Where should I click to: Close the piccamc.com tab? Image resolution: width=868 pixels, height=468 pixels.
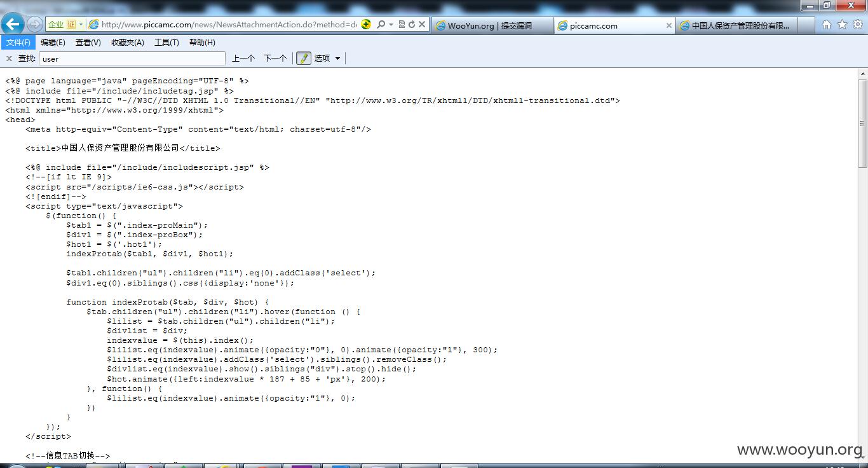click(x=668, y=25)
